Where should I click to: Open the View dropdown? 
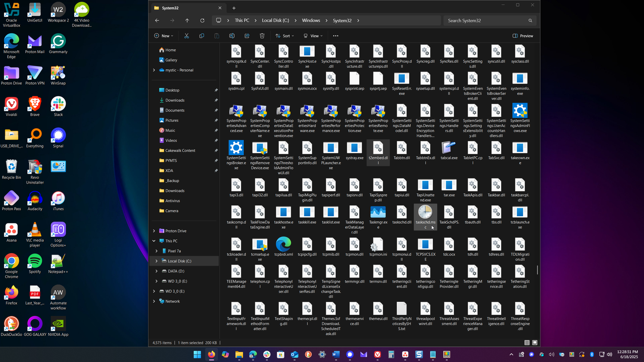[313, 36]
